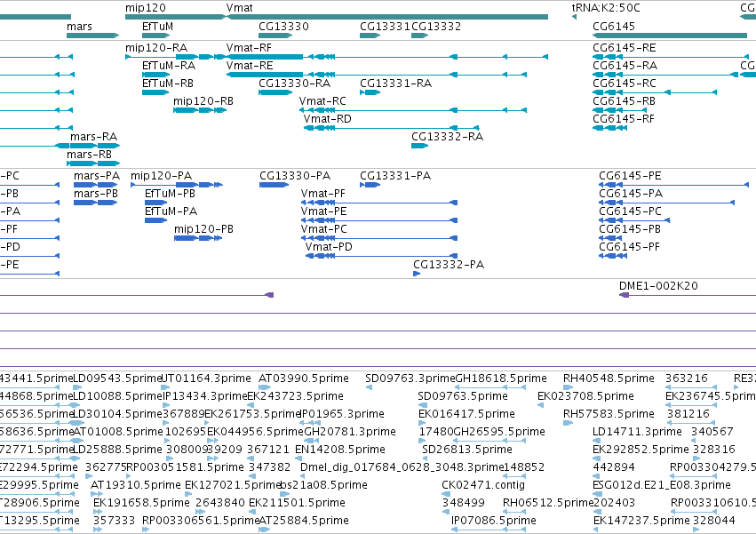Select the mip120 gene label
This screenshot has height=534, width=756.
pos(145,8)
